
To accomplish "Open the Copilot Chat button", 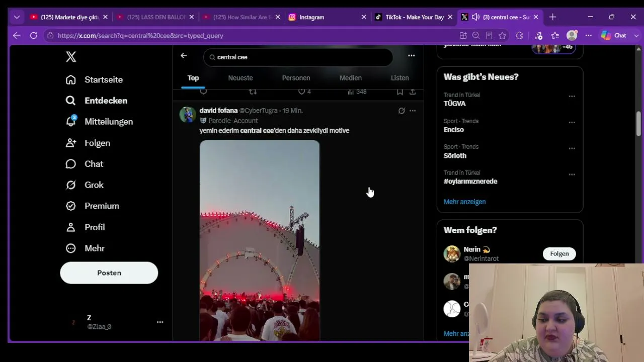I will [614, 36].
